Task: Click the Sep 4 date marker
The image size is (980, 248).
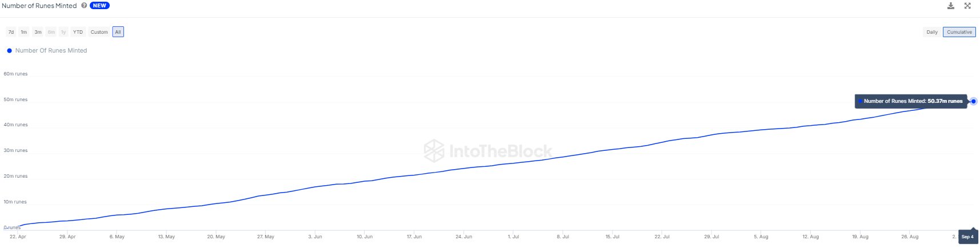Action: click(967, 237)
